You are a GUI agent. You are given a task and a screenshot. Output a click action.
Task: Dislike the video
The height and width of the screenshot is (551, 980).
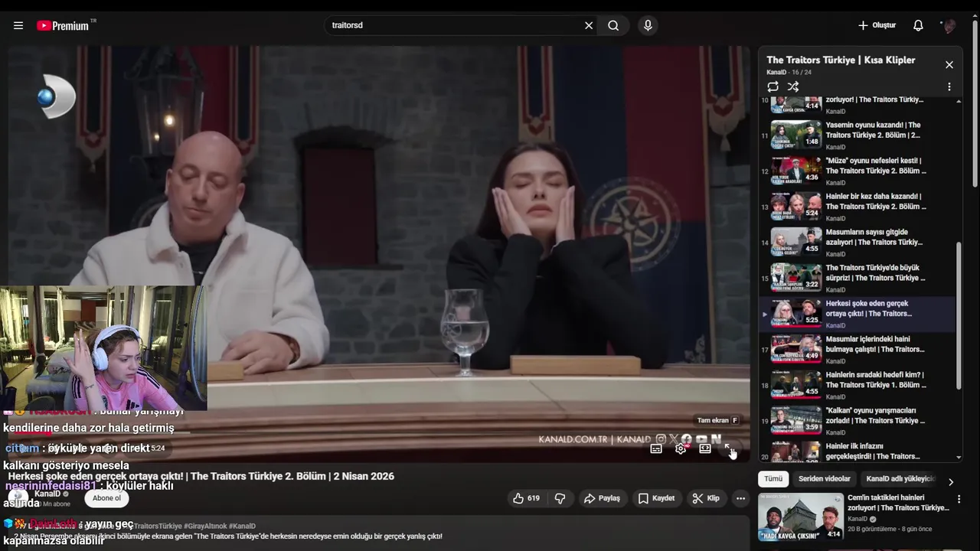tap(560, 498)
